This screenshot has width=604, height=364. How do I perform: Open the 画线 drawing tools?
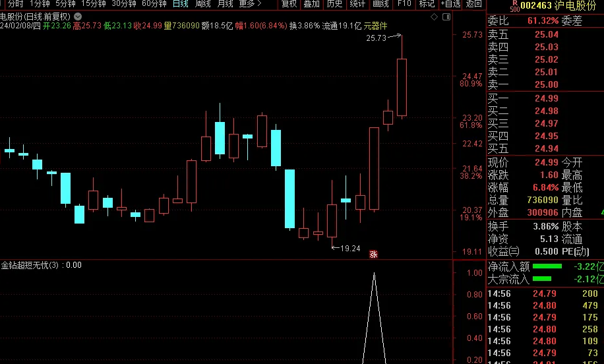point(380,4)
